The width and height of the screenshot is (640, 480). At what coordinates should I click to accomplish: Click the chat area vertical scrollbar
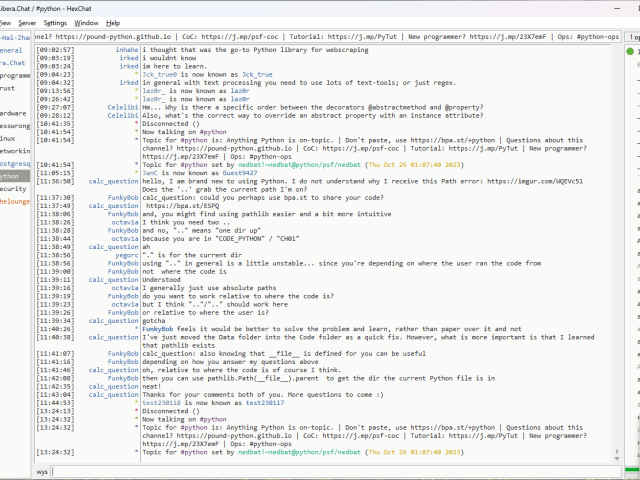tap(617, 250)
